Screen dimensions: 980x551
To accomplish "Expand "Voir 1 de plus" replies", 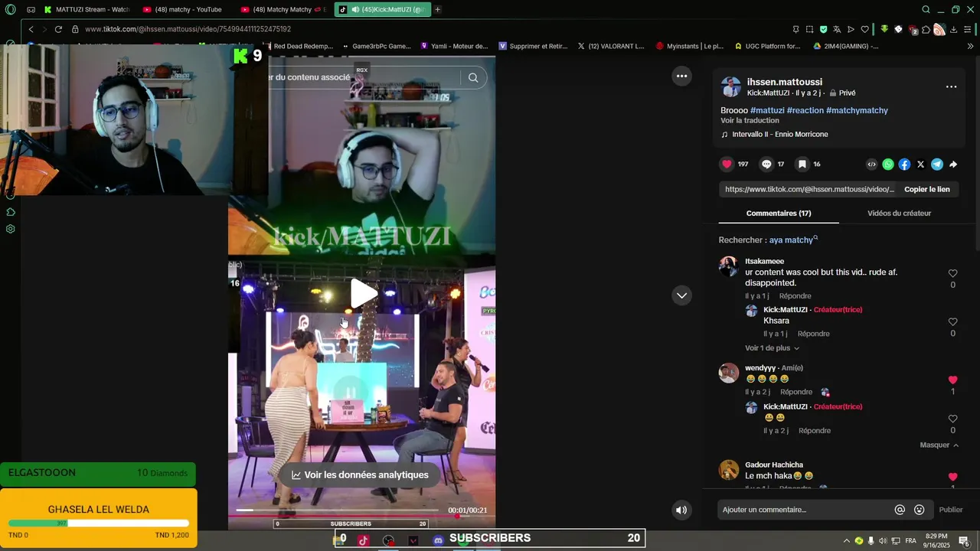I will (772, 348).
